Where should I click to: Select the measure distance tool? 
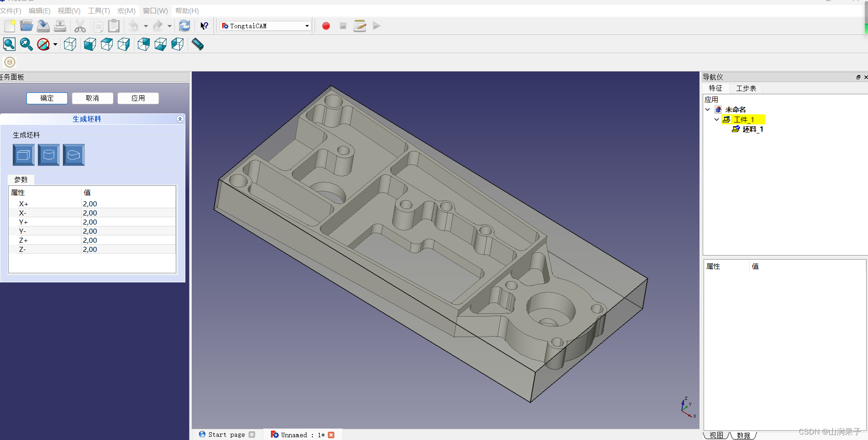pos(198,44)
